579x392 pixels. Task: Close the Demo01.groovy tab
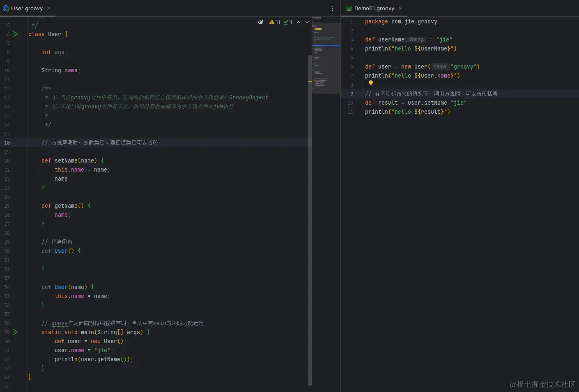tap(400, 8)
